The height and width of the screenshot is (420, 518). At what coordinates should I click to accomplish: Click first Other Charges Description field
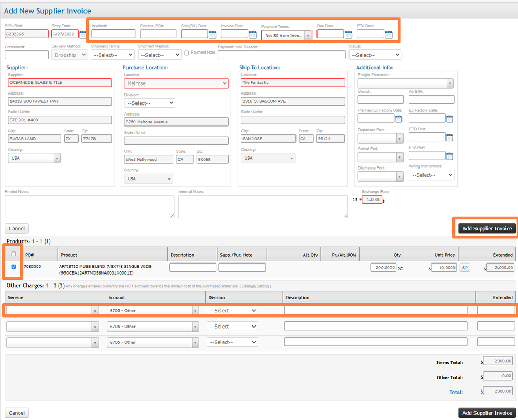point(376,310)
